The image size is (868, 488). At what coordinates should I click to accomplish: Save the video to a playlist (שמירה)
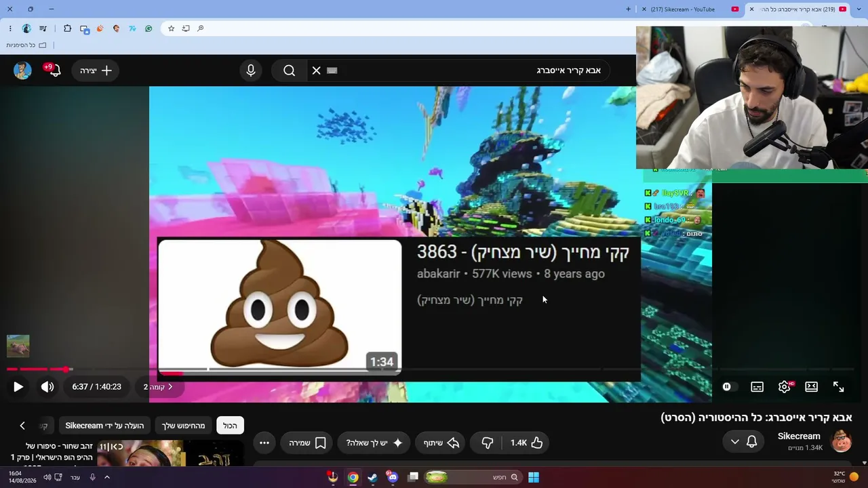click(x=307, y=443)
